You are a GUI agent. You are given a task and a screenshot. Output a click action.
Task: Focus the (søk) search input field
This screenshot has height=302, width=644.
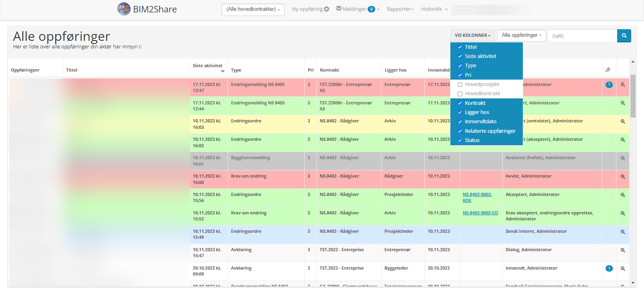[x=582, y=36]
